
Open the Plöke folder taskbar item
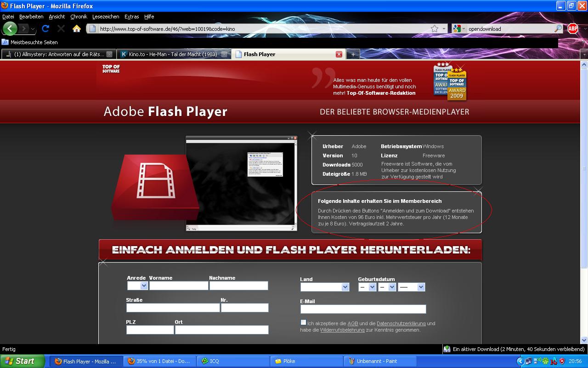[x=306, y=361]
